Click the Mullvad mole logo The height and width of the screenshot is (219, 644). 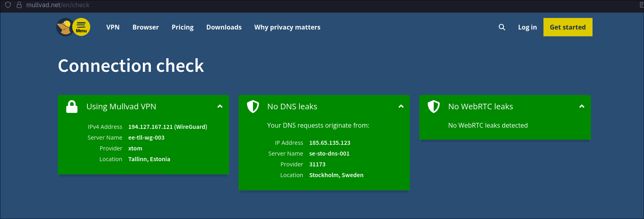pos(64,27)
